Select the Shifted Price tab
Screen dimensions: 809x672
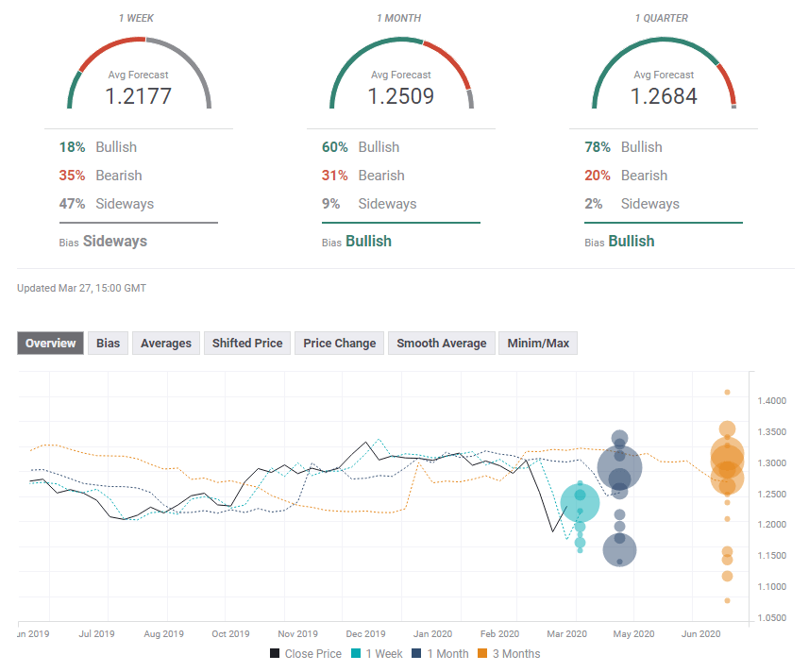tap(246, 344)
